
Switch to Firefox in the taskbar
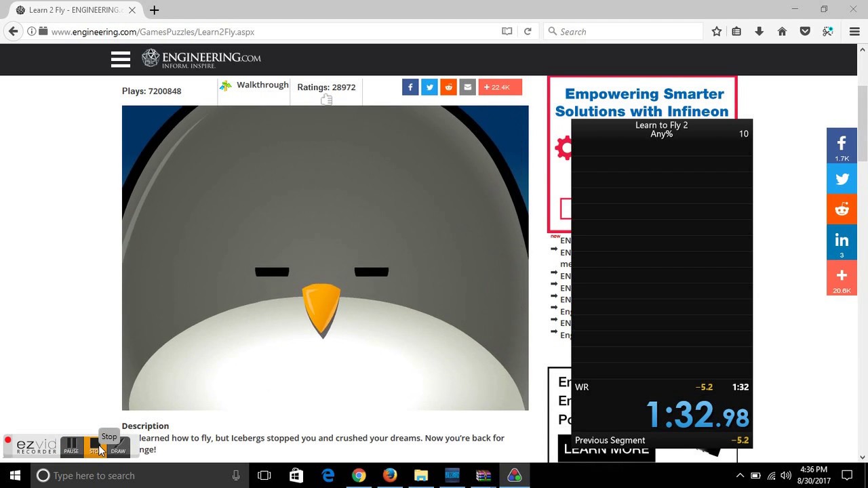[390, 476]
